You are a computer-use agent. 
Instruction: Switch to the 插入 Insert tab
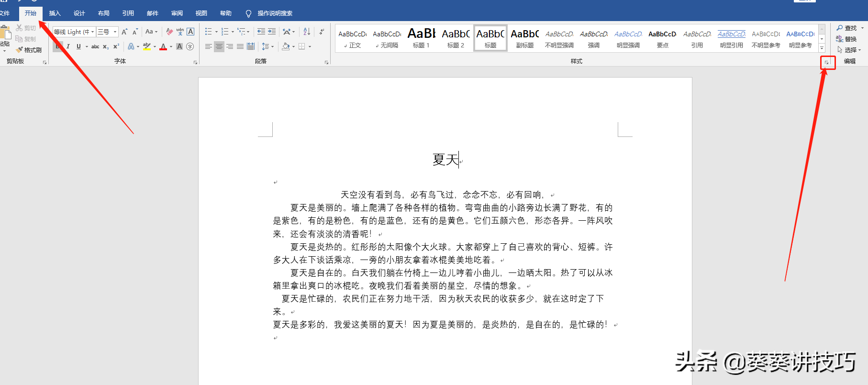point(55,13)
